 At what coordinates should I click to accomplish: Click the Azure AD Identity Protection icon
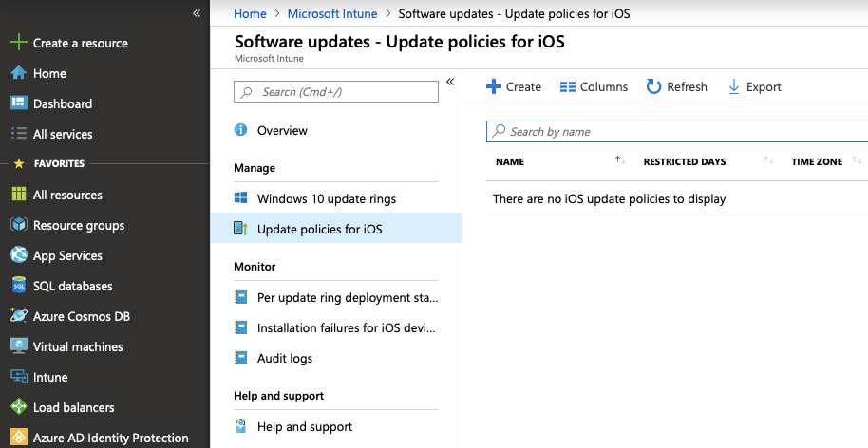tap(19, 438)
